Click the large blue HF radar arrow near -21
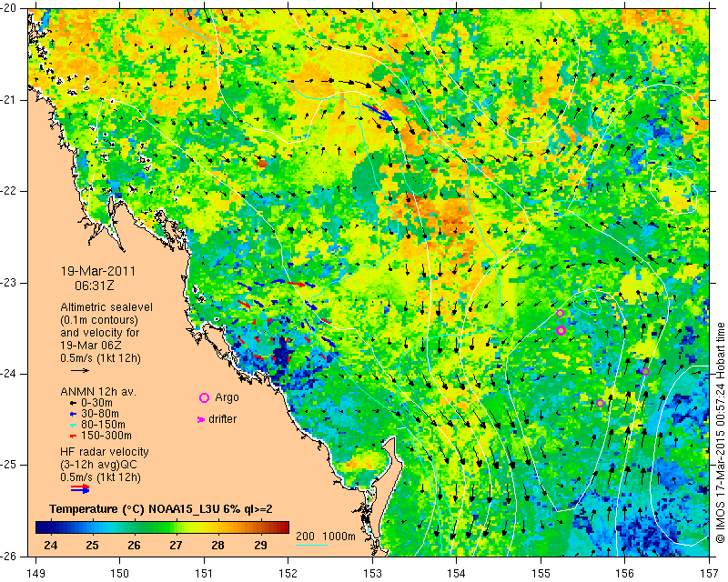The width and height of the screenshot is (728, 582). coord(377,112)
